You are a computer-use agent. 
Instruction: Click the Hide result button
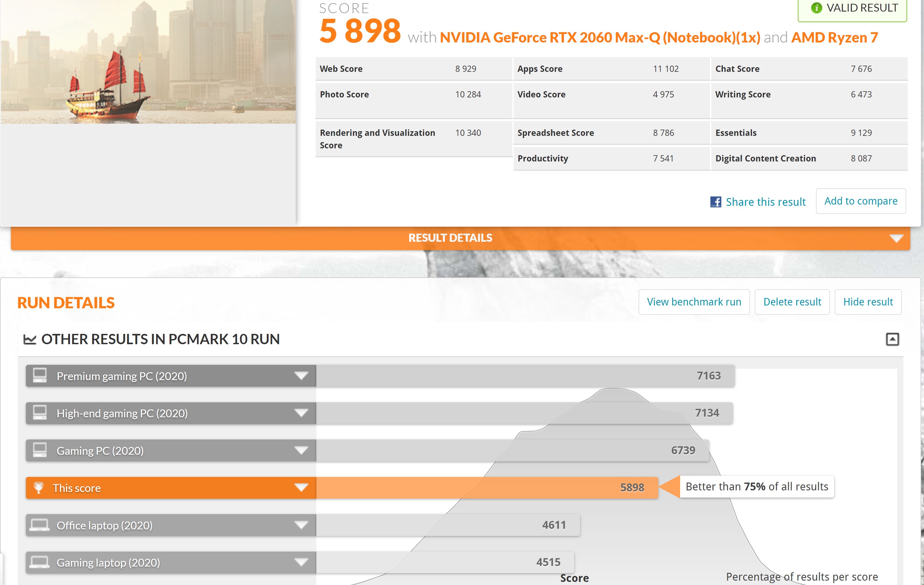(868, 302)
